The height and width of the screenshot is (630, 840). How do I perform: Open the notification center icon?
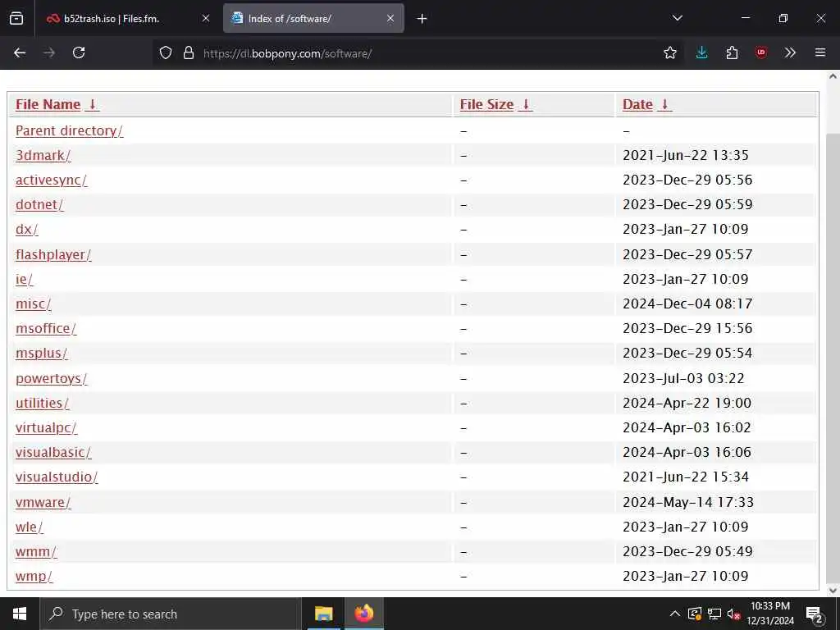815,614
